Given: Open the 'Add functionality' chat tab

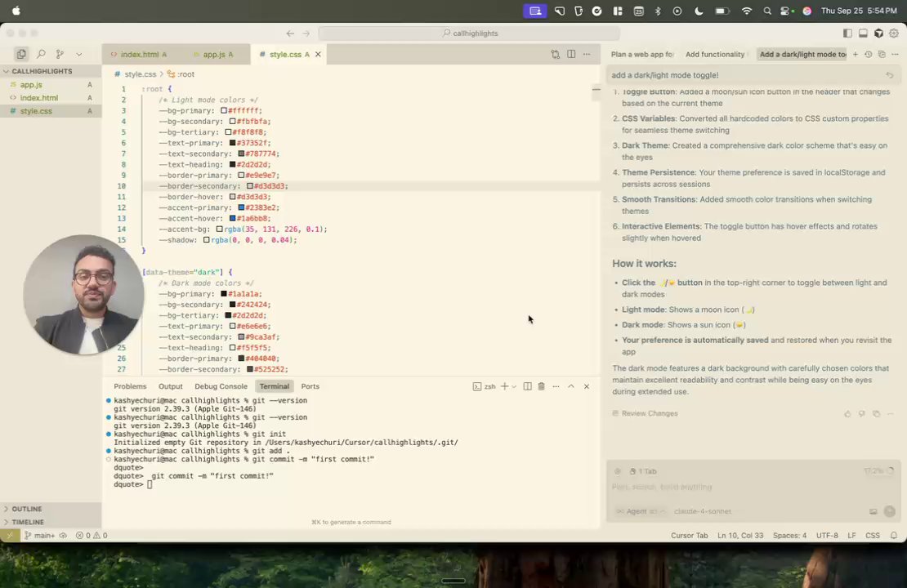Looking at the screenshot, I should pos(716,55).
